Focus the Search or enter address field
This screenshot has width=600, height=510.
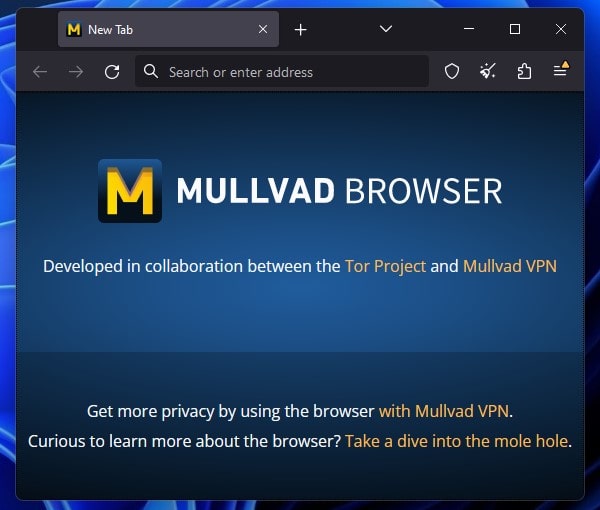pyautogui.click(x=282, y=72)
